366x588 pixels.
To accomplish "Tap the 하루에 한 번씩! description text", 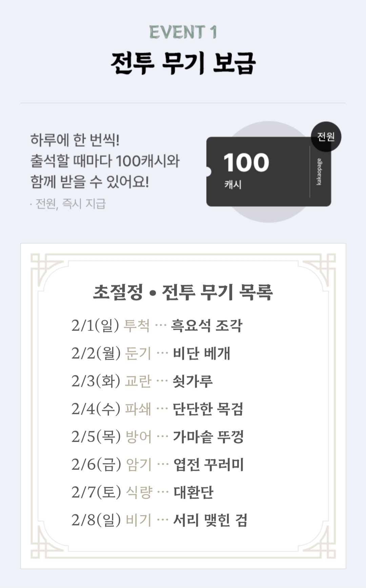I will coord(75,140).
